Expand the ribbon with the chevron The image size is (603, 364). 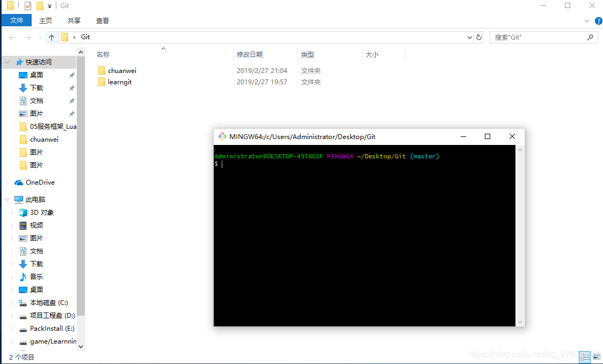[x=586, y=21]
